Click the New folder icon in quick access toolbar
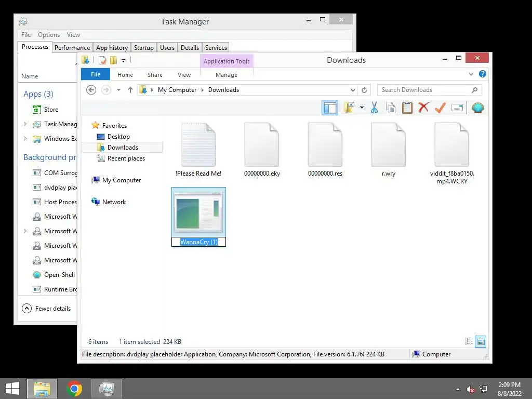Viewport: 532px width, 399px height. coord(113,60)
